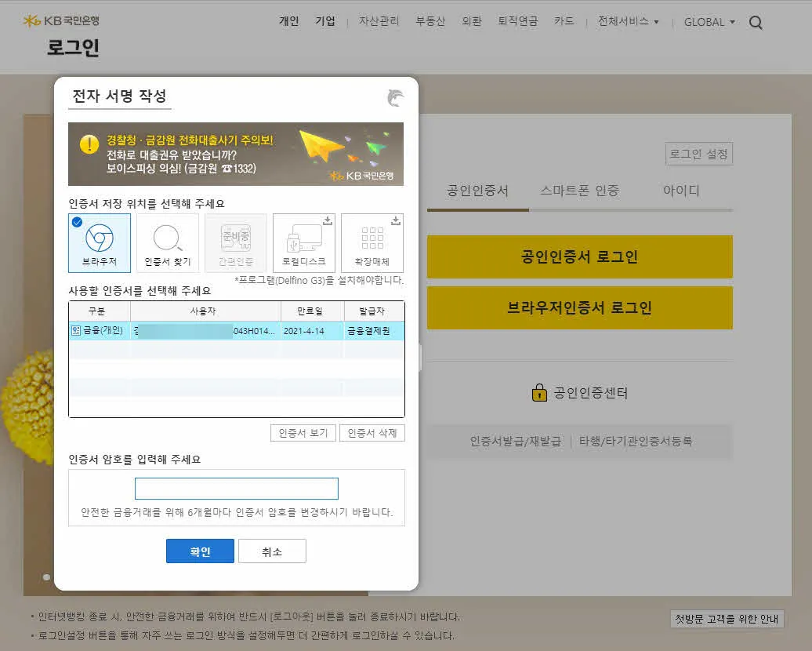
Task: Click the 발급자 column header
Action: click(x=374, y=311)
